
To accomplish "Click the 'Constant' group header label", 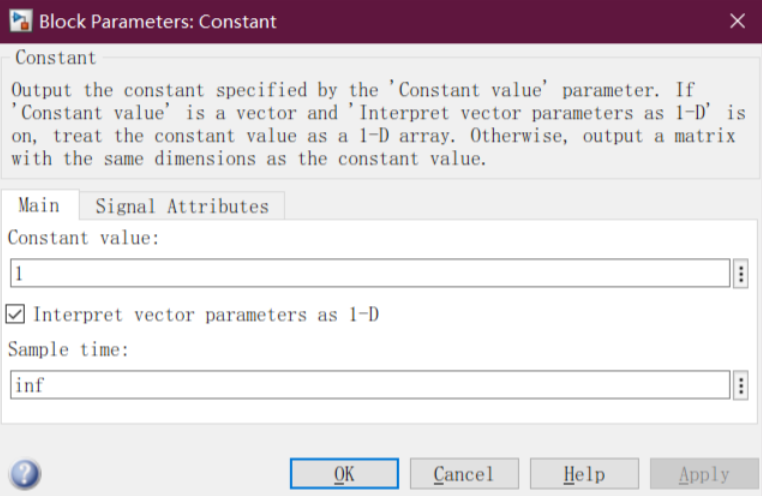I will click(x=55, y=57).
